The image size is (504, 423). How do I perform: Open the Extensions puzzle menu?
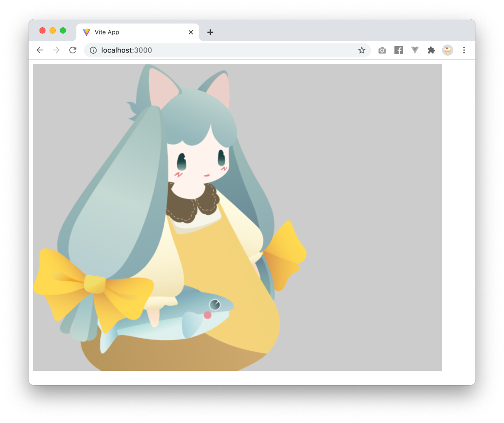[x=431, y=50]
